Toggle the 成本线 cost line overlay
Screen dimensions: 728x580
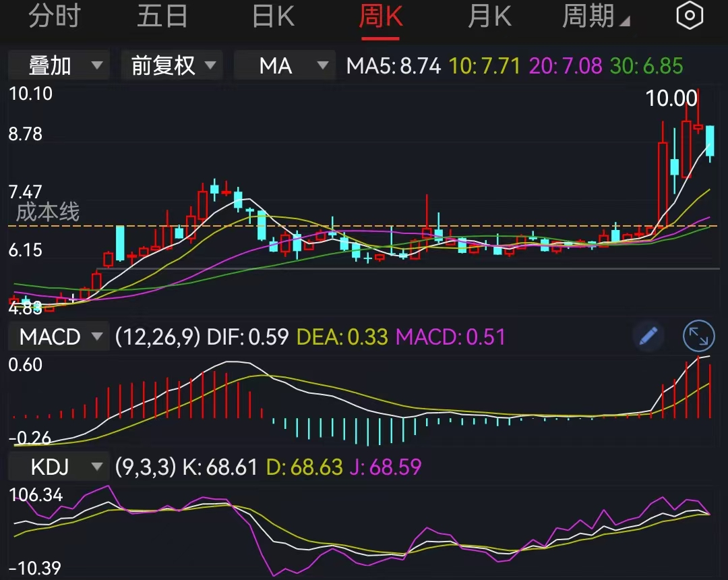(x=47, y=212)
